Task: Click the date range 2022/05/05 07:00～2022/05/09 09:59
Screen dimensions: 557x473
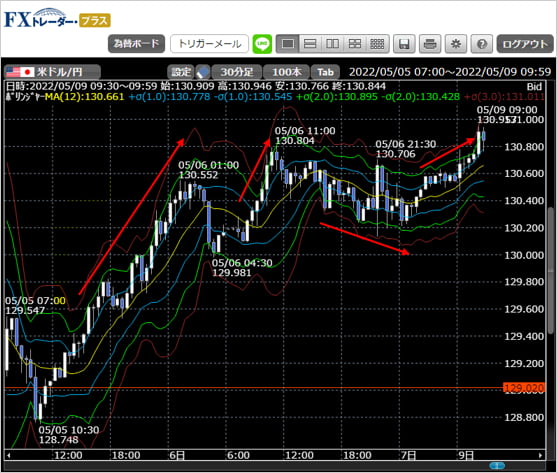Action: (x=450, y=72)
